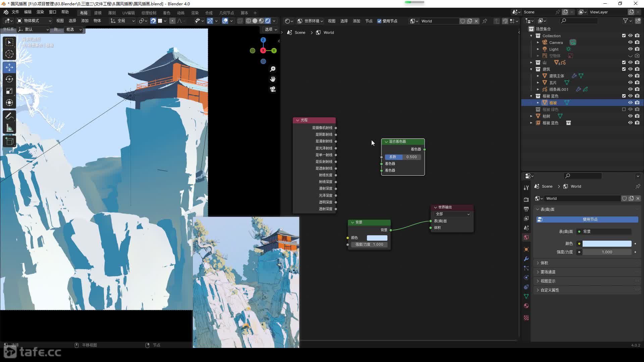This screenshot has width=644, height=362.
Task: Open the 全部 target dropdown in World Output node
Action: point(452,214)
